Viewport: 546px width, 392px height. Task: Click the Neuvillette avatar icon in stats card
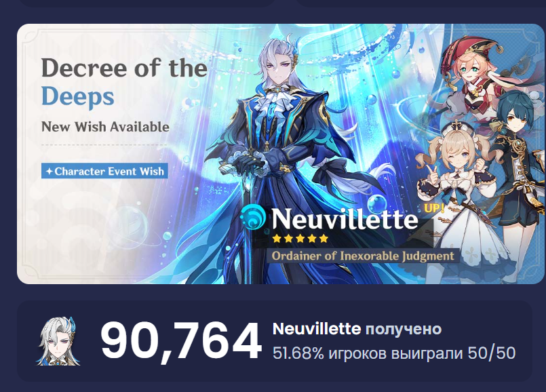pyautogui.click(x=58, y=341)
